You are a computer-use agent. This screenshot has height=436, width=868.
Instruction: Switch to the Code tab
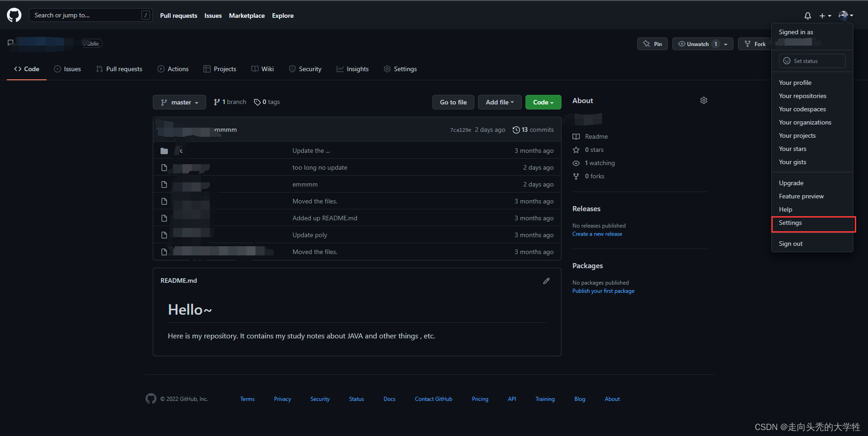point(26,69)
